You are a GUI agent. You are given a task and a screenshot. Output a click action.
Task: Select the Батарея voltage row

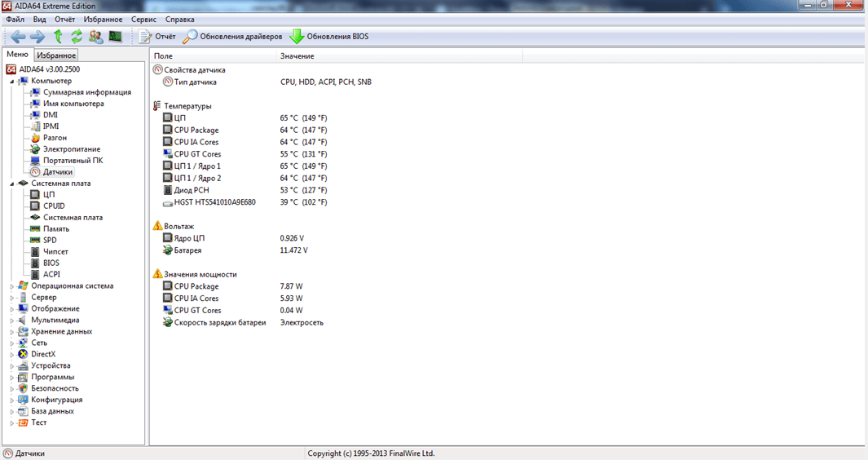pyautogui.click(x=235, y=250)
